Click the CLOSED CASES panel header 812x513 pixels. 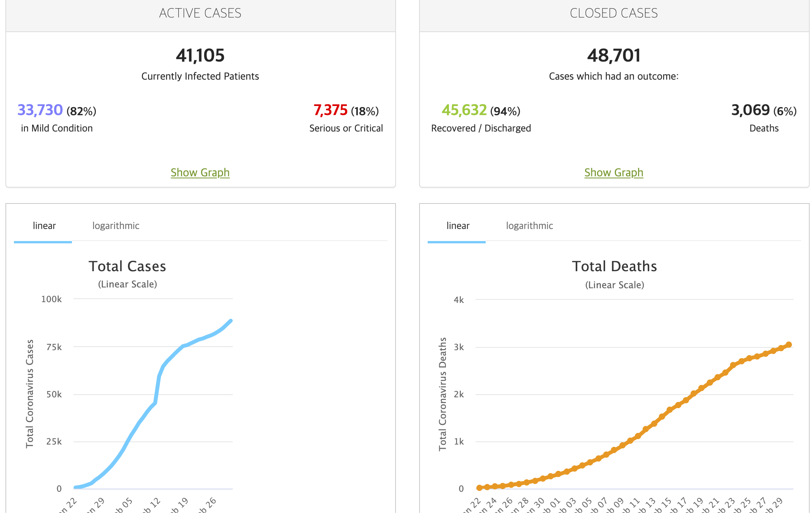614,13
